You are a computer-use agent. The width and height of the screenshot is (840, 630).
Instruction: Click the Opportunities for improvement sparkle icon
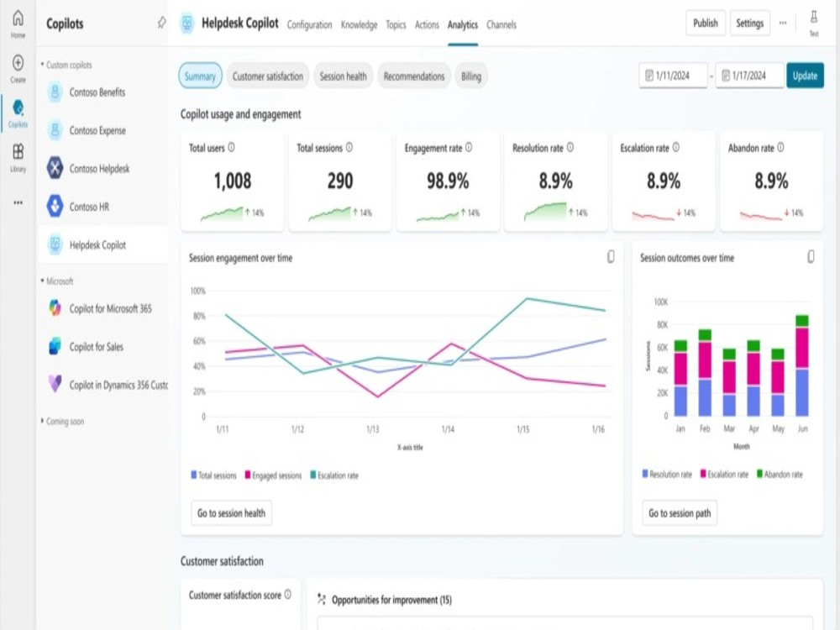(x=322, y=599)
